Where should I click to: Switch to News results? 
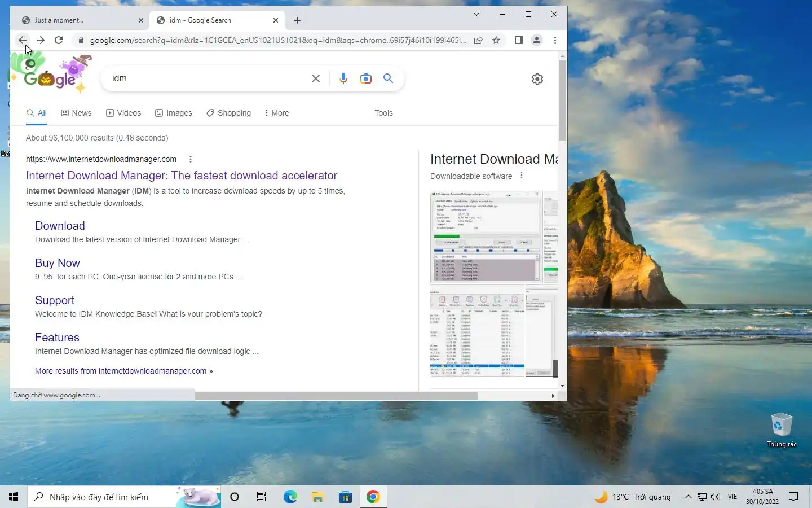click(x=76, y=113)
